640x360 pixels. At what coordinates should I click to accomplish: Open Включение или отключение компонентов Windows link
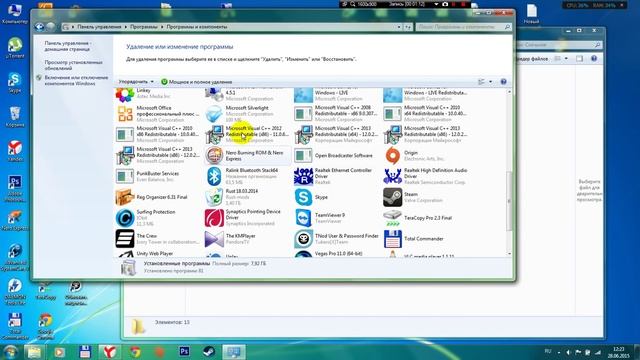point(76,80)
